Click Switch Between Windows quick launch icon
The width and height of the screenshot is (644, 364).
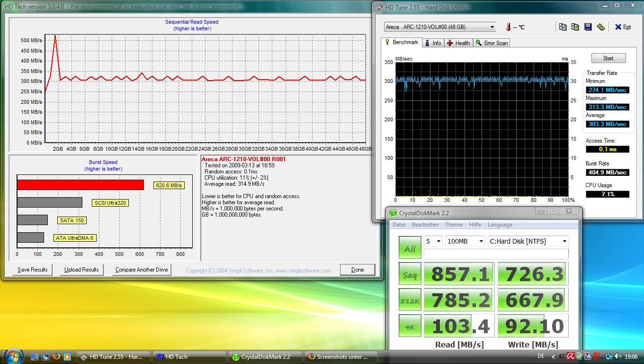coord(45,356)
